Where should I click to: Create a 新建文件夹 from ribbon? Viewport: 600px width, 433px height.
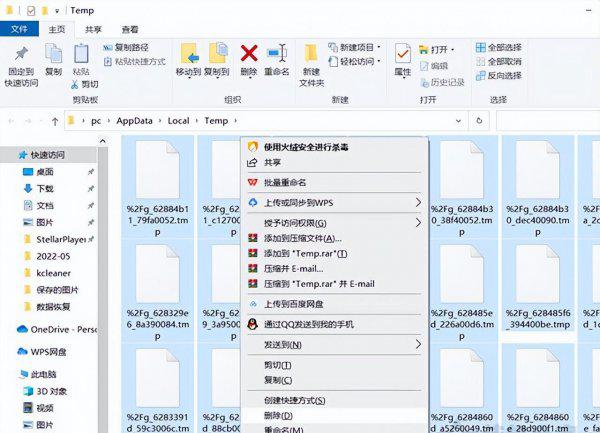[311, 65]
